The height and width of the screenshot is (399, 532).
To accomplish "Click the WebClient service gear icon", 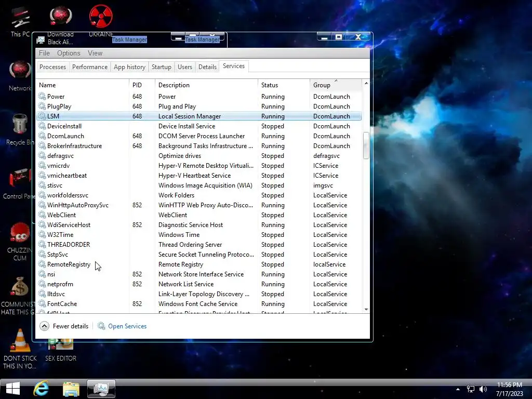I will [42, 215].
